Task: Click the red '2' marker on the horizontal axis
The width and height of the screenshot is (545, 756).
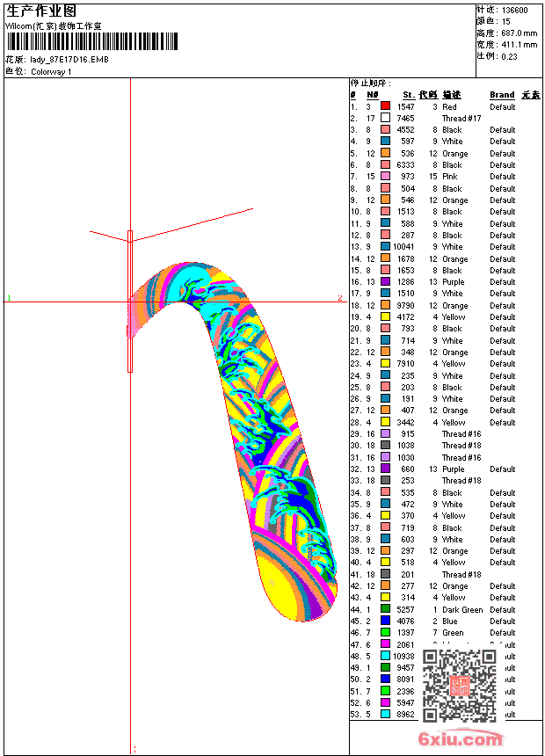Action: pos(340,297)
